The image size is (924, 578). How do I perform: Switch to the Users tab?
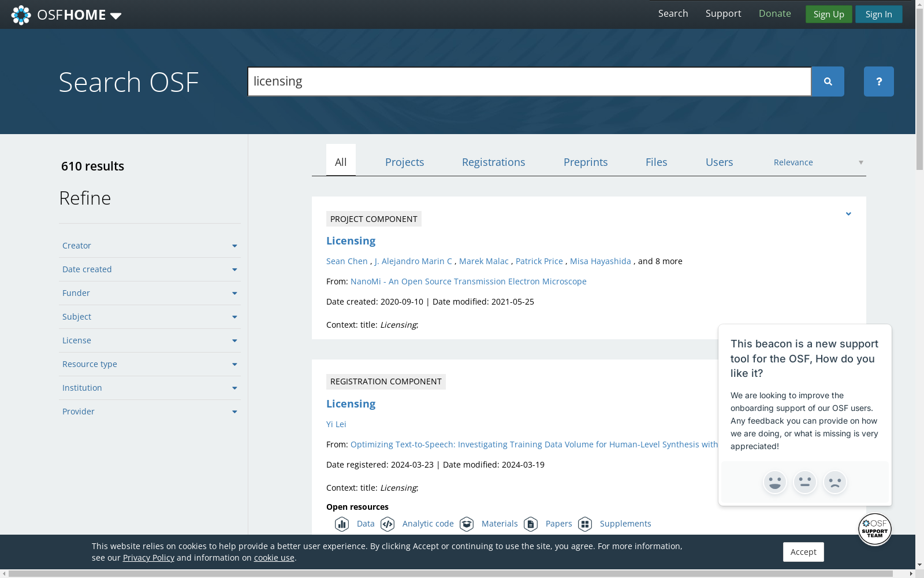(x=720, y=162)
